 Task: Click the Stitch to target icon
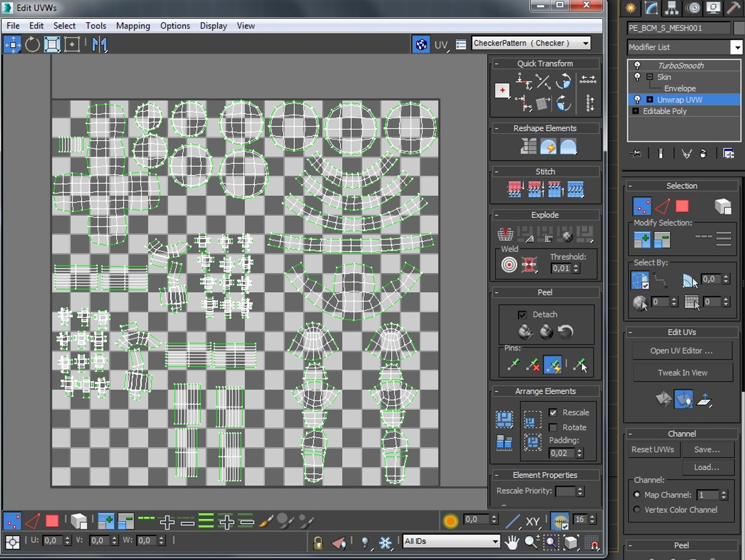point(514,189)
